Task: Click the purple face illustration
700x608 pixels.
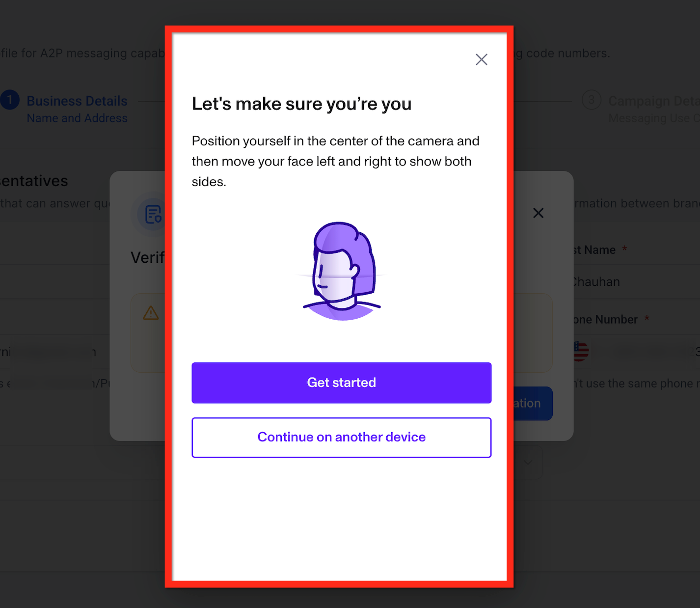Action: tap(342, 271)
